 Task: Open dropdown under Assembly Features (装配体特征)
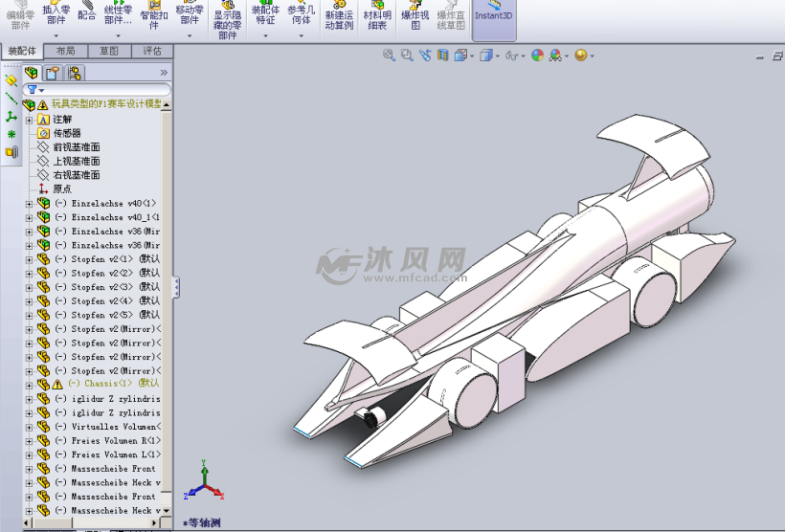click(x=265, y=35)
